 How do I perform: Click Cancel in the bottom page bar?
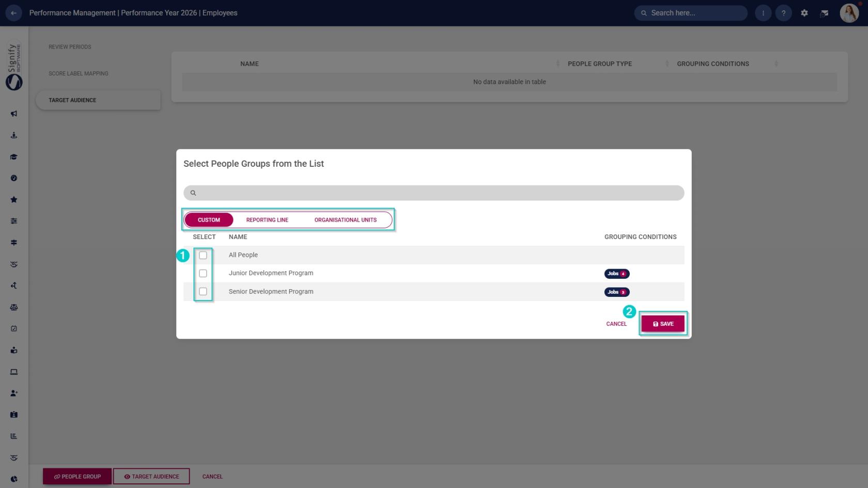coord(212,477)
